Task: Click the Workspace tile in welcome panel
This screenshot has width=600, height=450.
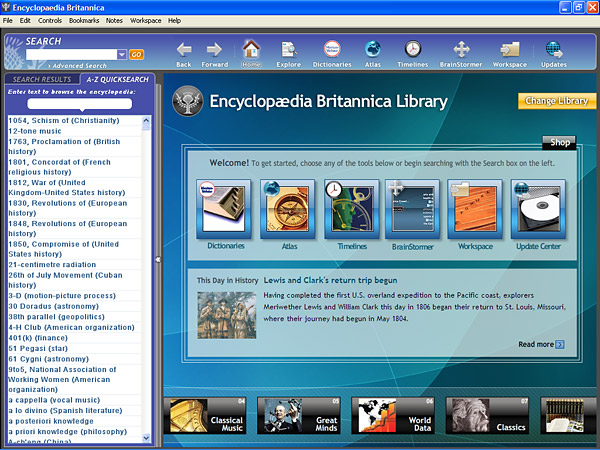Action: [x=475, y=209]
